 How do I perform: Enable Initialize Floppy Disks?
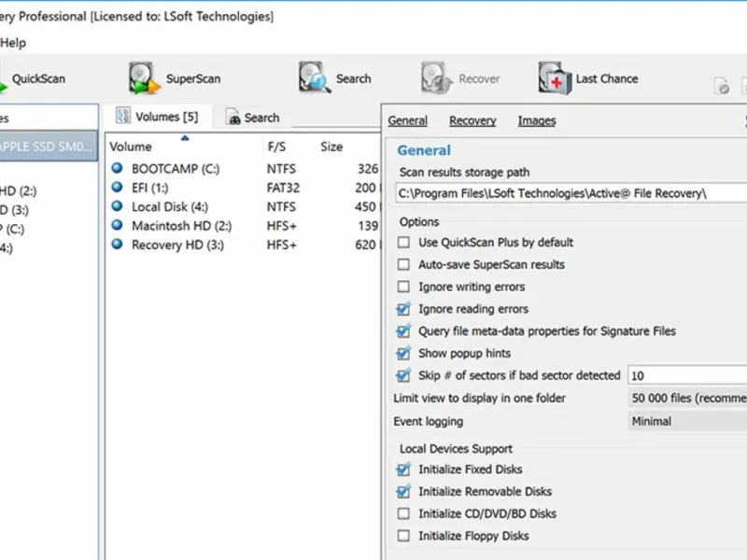tap(403, 536)
